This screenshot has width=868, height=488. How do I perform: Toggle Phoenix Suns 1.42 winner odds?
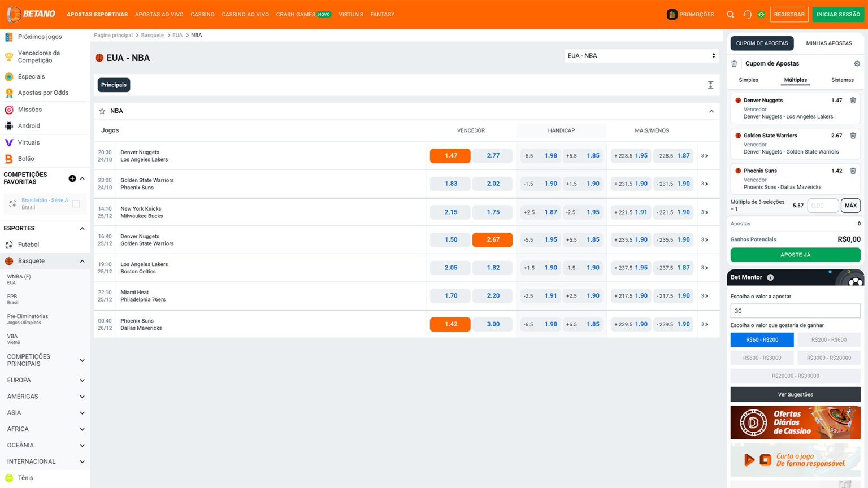pos(450,324)
